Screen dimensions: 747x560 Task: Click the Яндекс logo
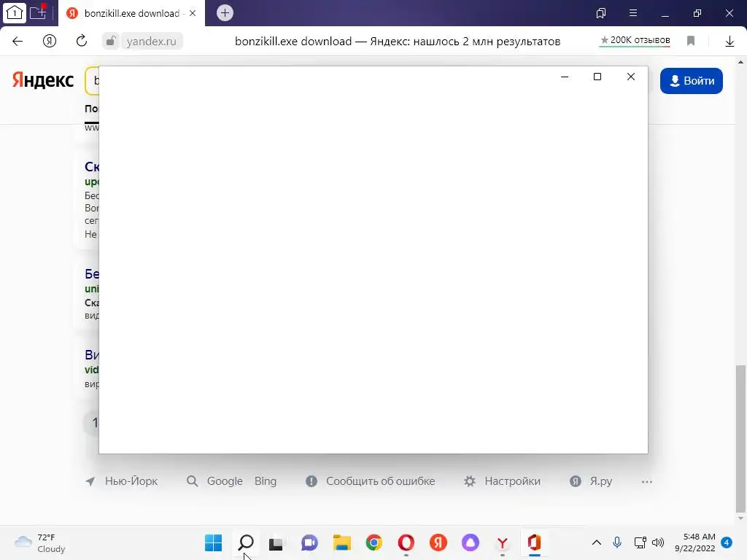tap(43, 80)
